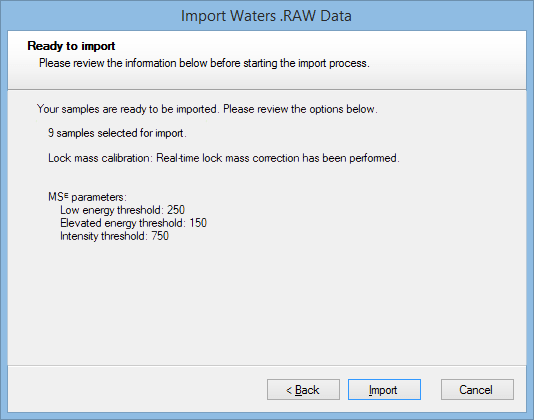Select the 'Intensity threshold' label
The height and width of the screenshot is (420, 534).
point(104,236)
